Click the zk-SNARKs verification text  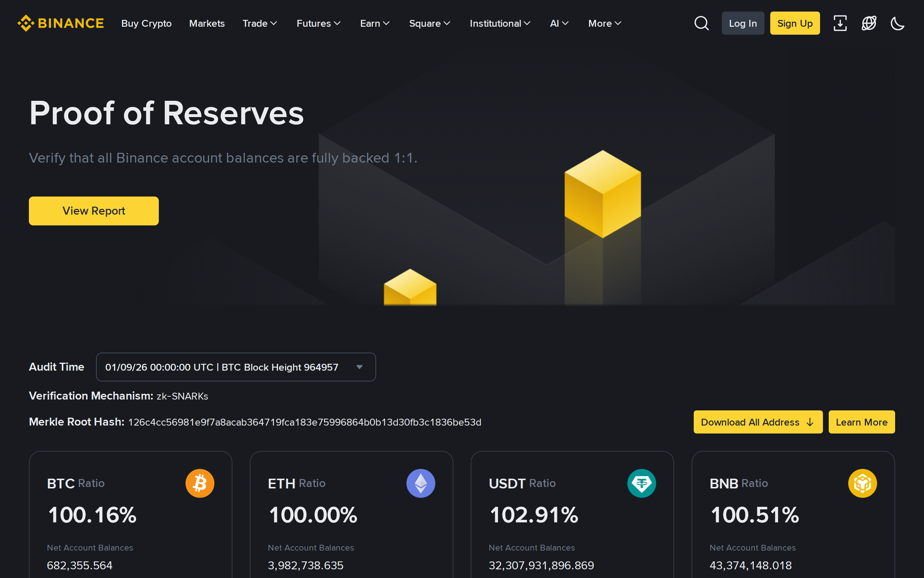pyautogui.click(x=182, y=396)
